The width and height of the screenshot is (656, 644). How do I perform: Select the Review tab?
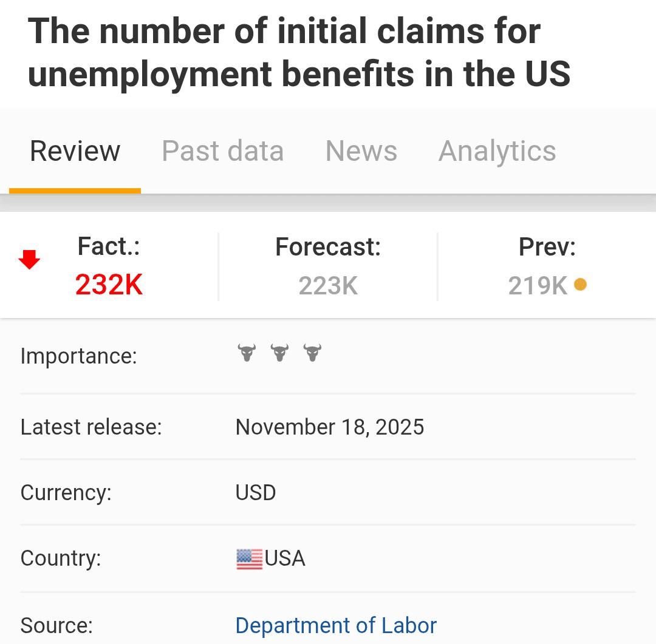tap(75, 151)
